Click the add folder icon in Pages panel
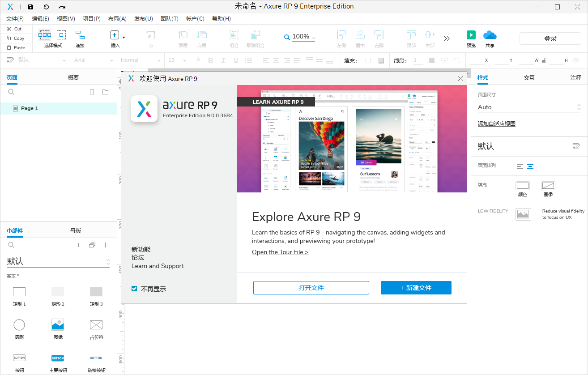Screen dimensions: 588x375 point(105,92)
